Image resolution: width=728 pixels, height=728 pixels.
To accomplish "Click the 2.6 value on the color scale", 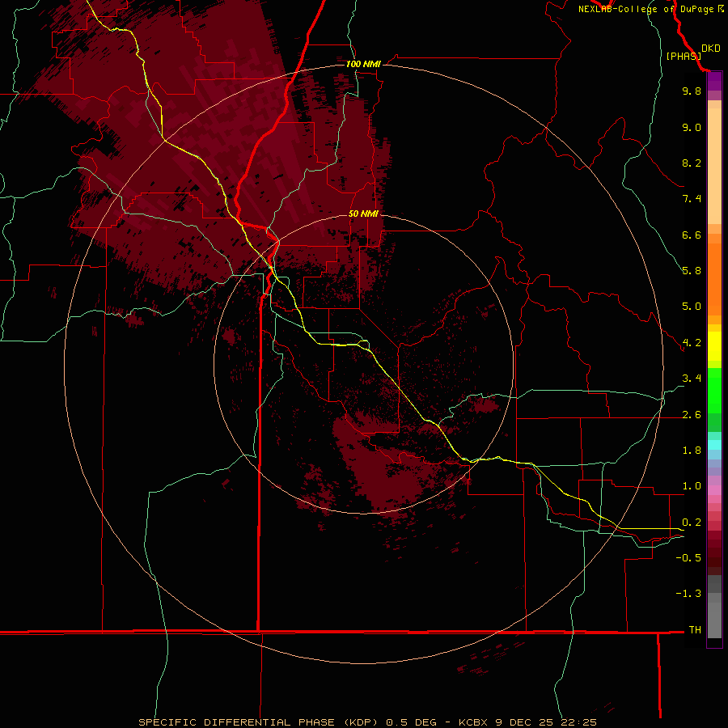I will tap(692, 415).
